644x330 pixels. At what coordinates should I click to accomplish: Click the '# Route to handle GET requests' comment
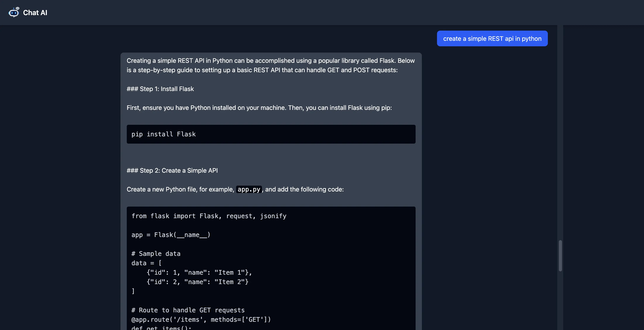tap(188, 310)
